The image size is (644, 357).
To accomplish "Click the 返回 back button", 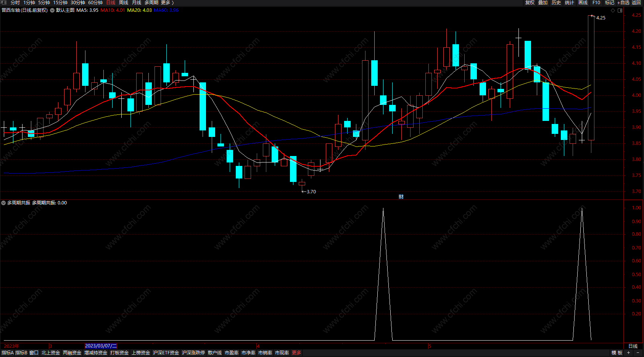I will [636, 3].
